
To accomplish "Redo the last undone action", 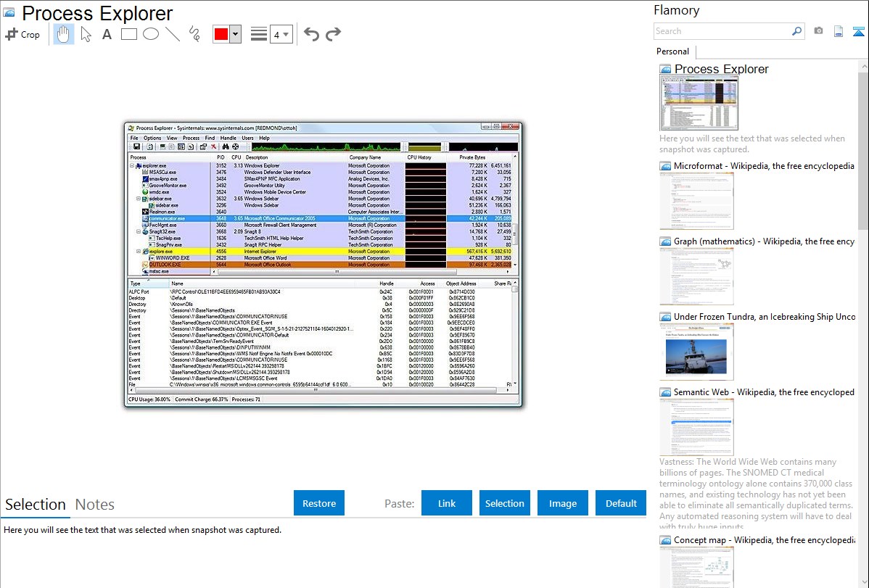I will [x=333, y=34].
